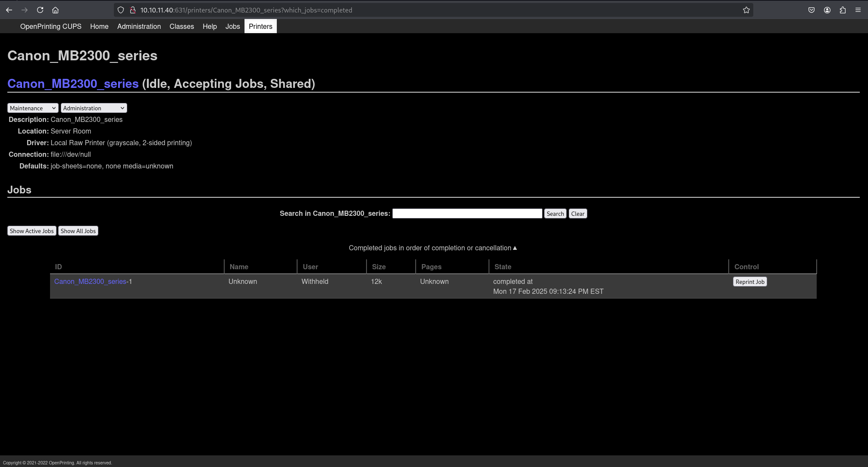Click the job search text field
The height and width of the screenshot is (467, 868).
pyautogui.click(x=467, y=214)
